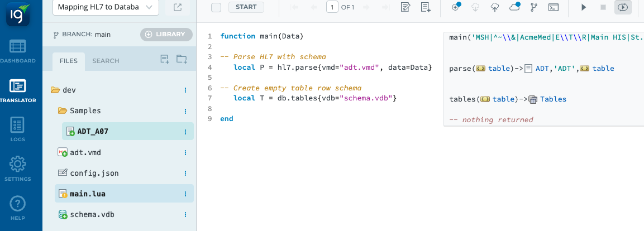Click the cloud upload arrow icon
The width and height of the screenshot is (644, 231).
[495, 7]
